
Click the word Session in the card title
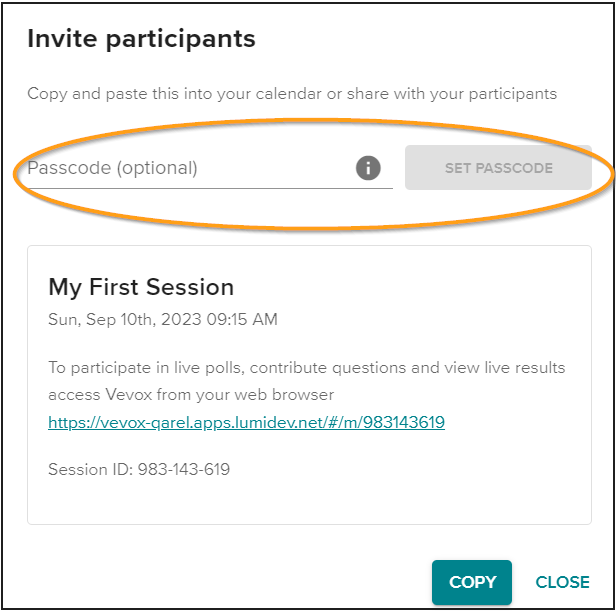[x=190, y=287]
